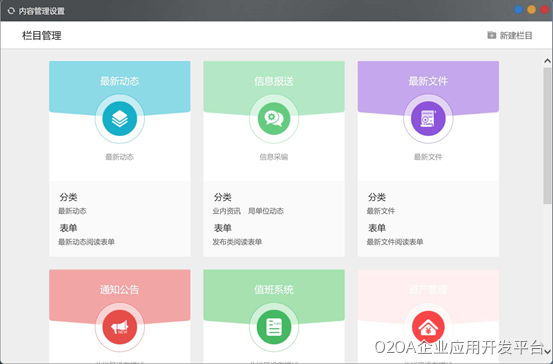Open the 最新动态 layers icon

[120, 119]
